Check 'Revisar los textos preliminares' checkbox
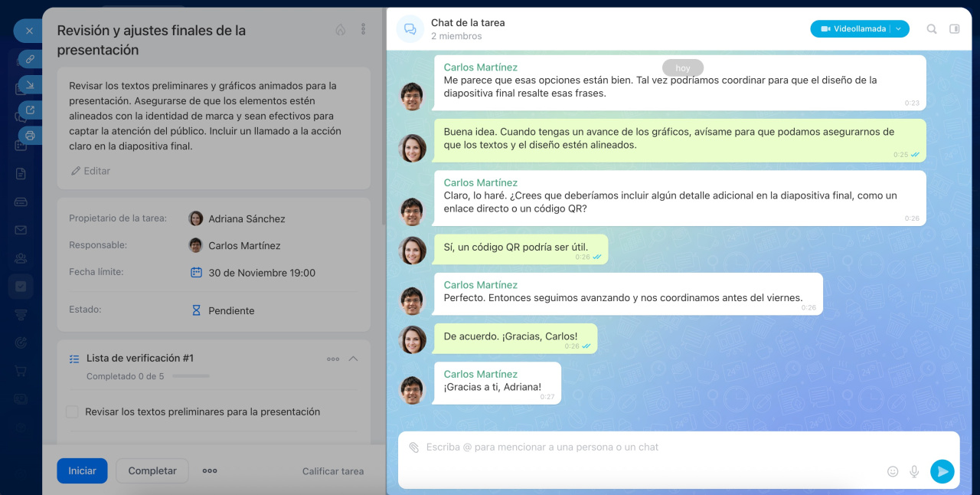The width and height of the screenshot is (980, 495). coord(72,412)
